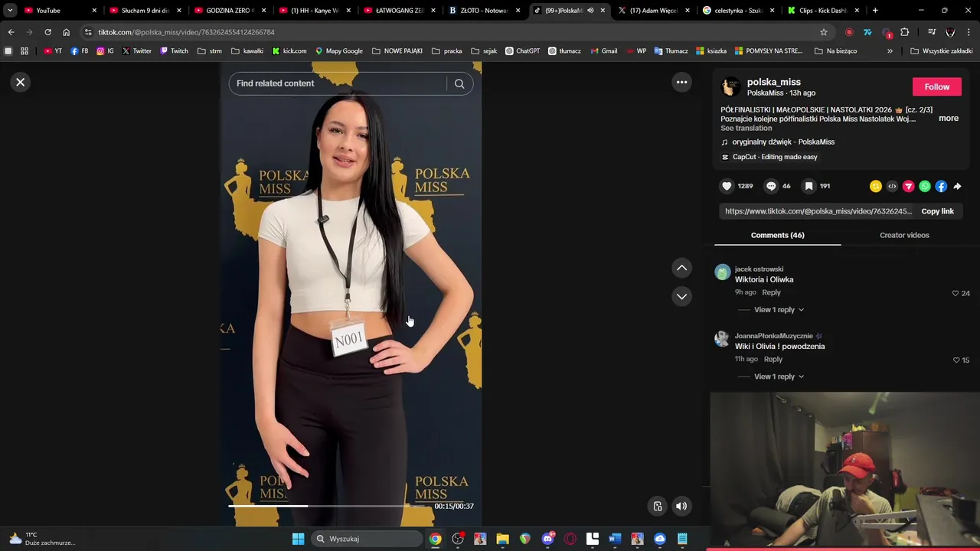This screenshot has height=551, width=980.
Task: Switch to the Creator videos tab
Action: [x=904, y=235]
